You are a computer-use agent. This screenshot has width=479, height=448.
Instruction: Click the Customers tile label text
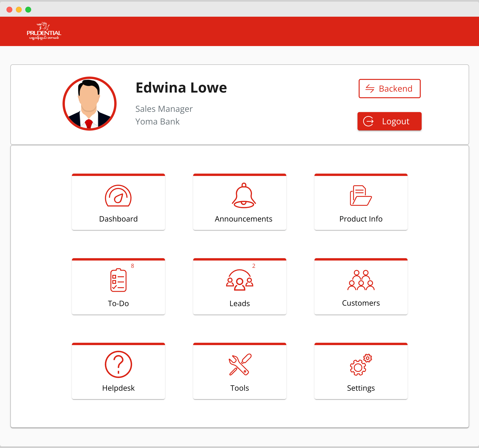point(361,303)
